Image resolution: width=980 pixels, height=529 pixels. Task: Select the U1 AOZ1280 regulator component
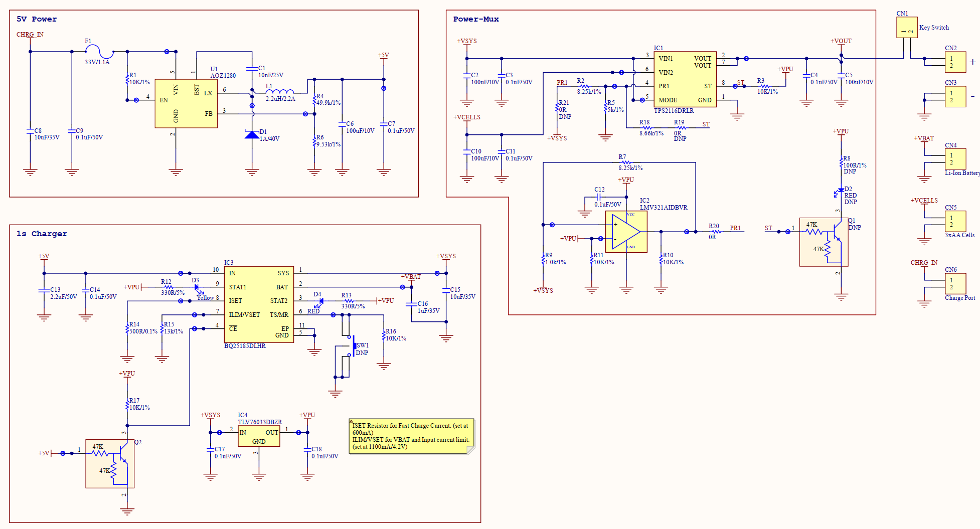(x=186, y=103)
